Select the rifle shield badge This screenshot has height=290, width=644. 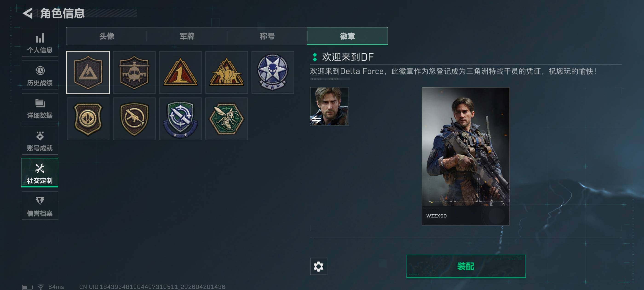pos(134,119)
